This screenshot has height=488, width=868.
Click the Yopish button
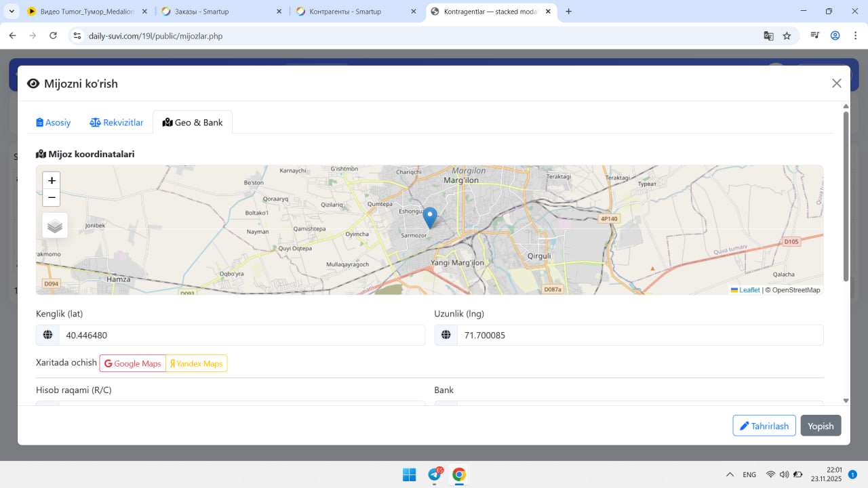(821, 426)
